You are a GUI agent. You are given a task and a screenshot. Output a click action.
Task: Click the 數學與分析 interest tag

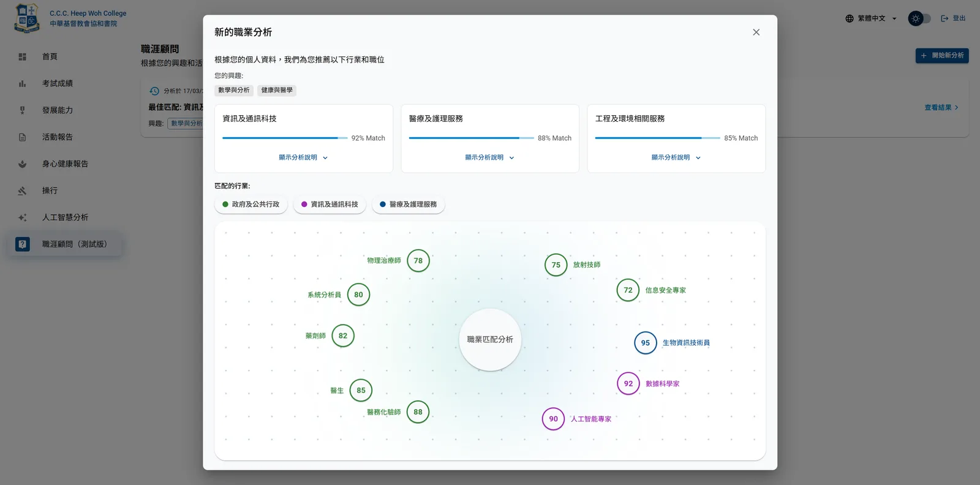(234, 90)
